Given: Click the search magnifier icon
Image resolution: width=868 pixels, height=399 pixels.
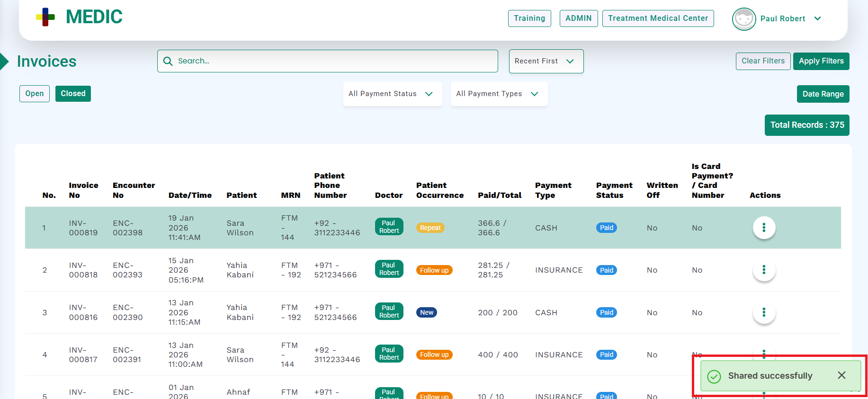Looking at the screenshot, I should [168, 61].
